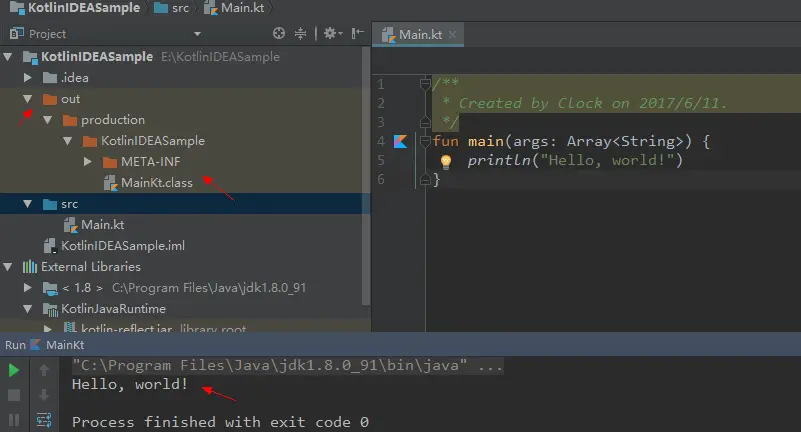
Task: Click the Kotlin run gutter icon on line 4
Action: click(x=400, y=141)
